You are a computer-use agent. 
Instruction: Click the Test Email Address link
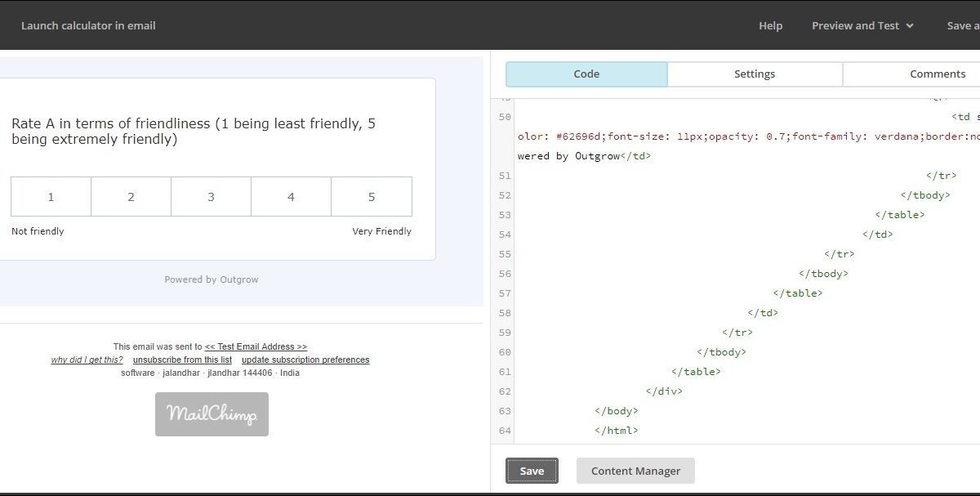tap(256, 346)
